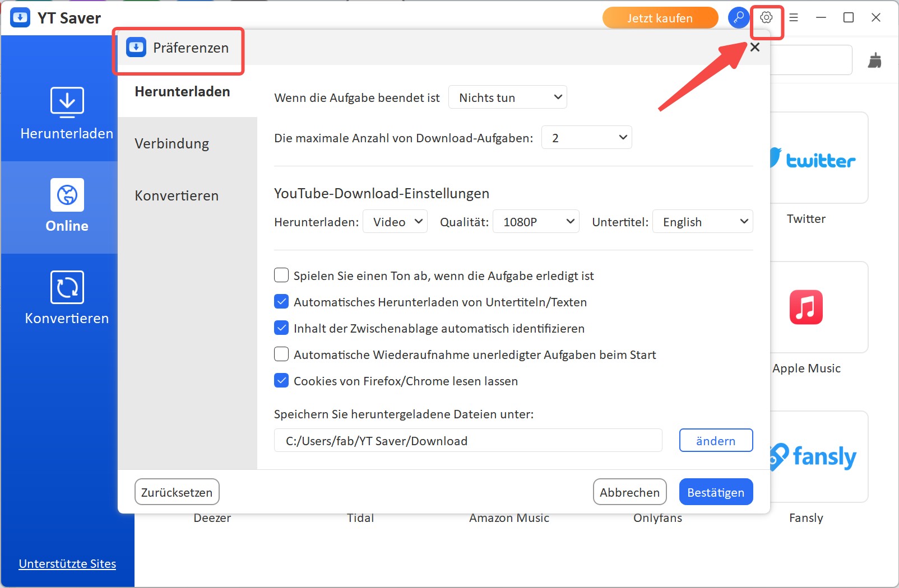This screenshot has width=899, height=588.
Task: Open the Unterstützte Sites link
Action: coord(67,564)
